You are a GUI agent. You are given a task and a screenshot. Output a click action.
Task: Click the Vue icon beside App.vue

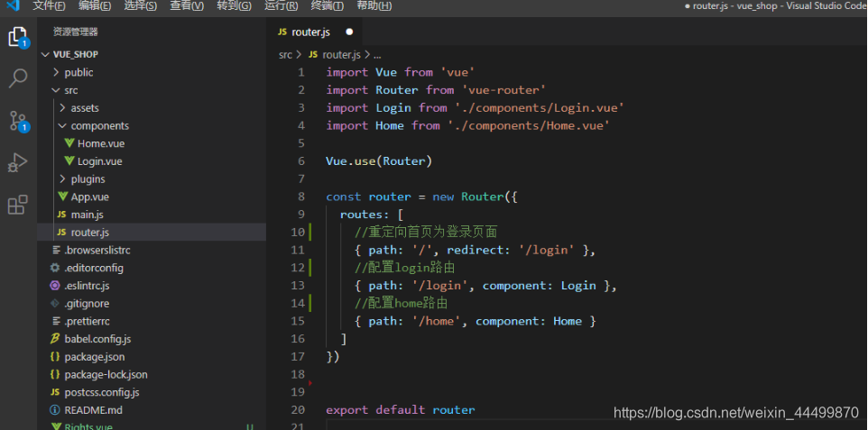point(62,197)
